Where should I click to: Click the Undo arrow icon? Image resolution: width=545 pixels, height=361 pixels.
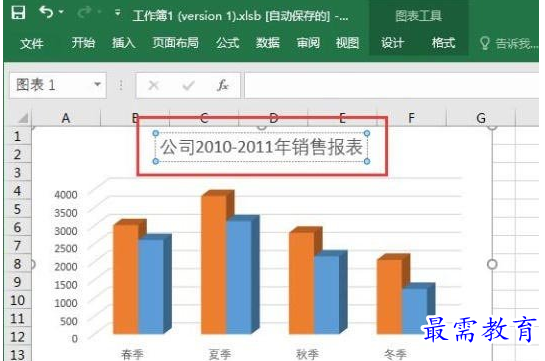point(46,12)
